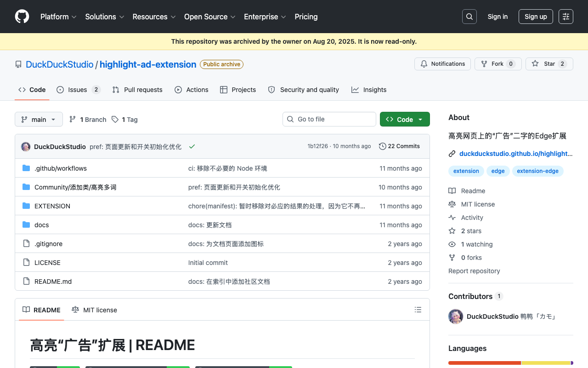Click the Notifications button

442,64
